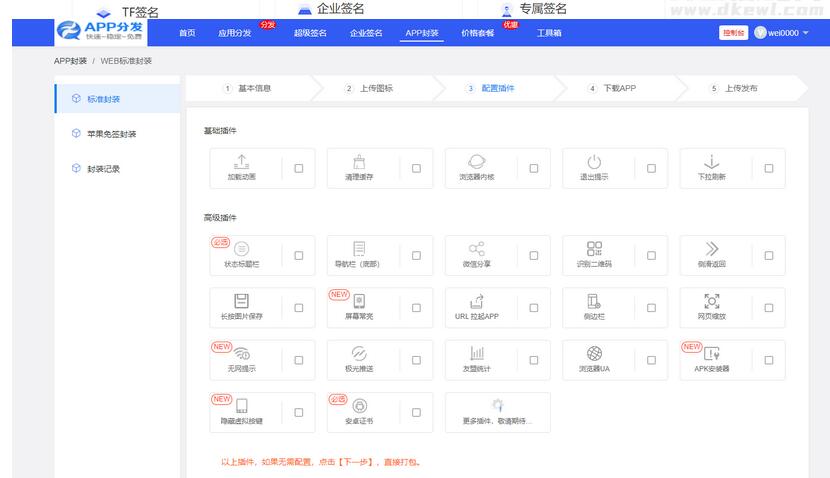Click the 微信分享 share icon
Image resolution: width=830 pixels, height=478 pixels.
(477, 249)
